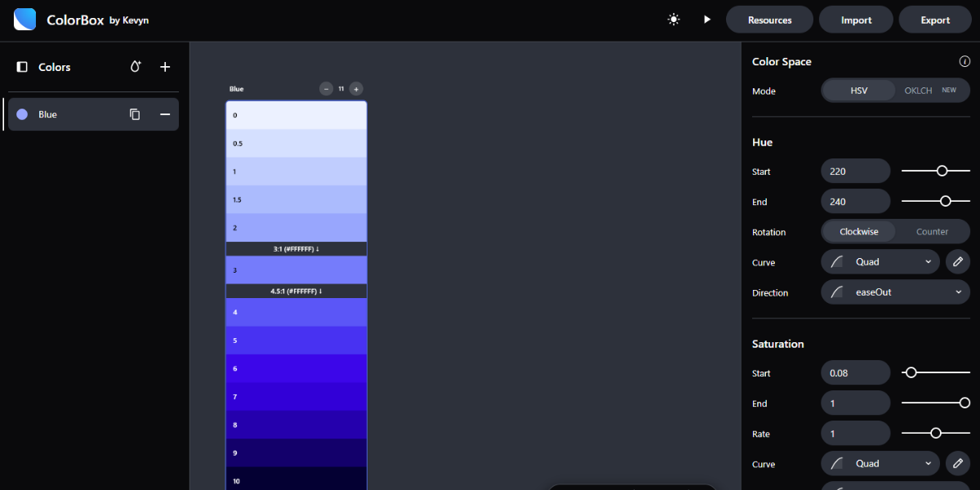Click the droplet add-color icon
Screen dimensions: 980x490
(x=136, y=67)
